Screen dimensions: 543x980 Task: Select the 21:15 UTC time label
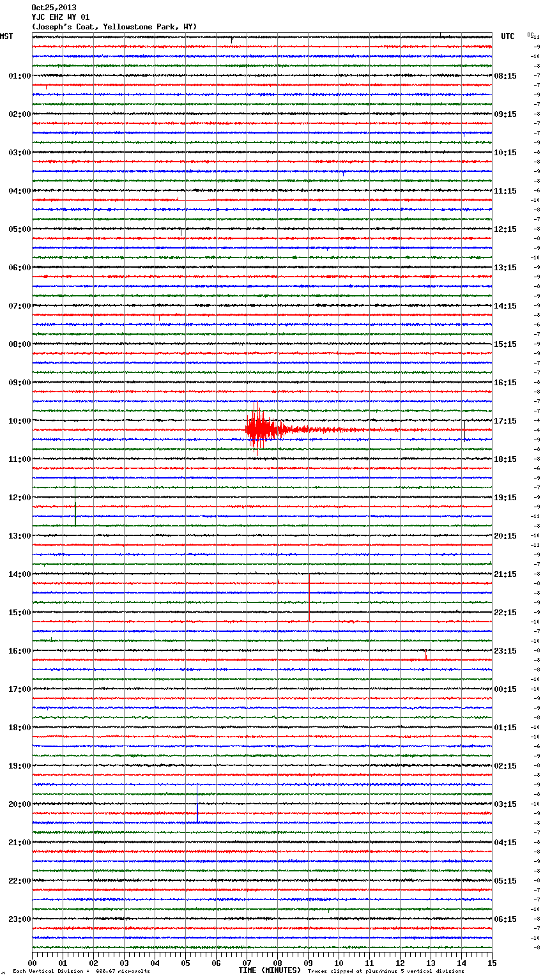[x=505, y=574]
